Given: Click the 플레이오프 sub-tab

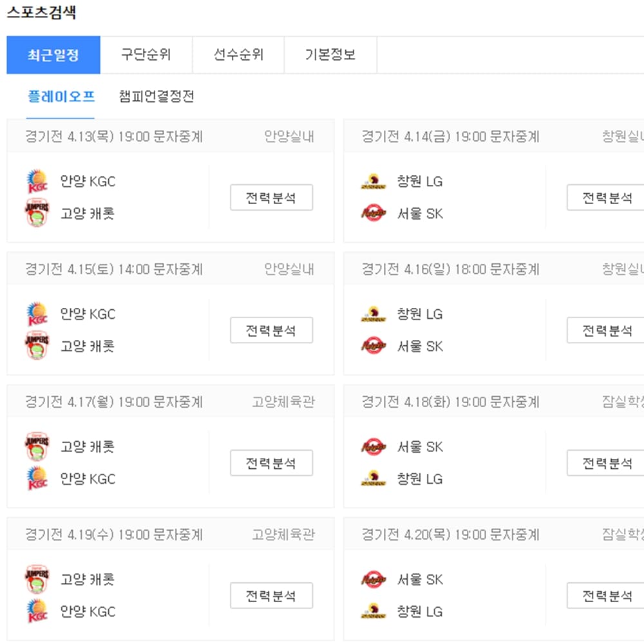Looking at the screenshot, I should click(61, 97).
